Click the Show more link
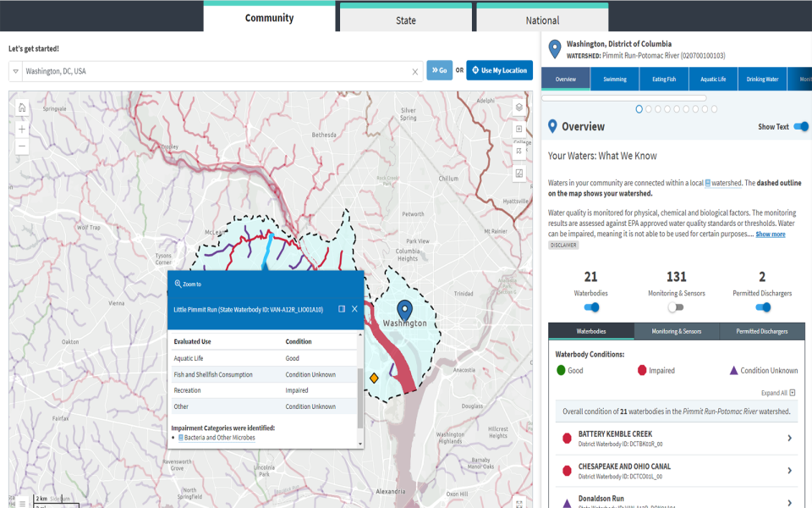The image size is (812, 508). click(x=770, y=234)
